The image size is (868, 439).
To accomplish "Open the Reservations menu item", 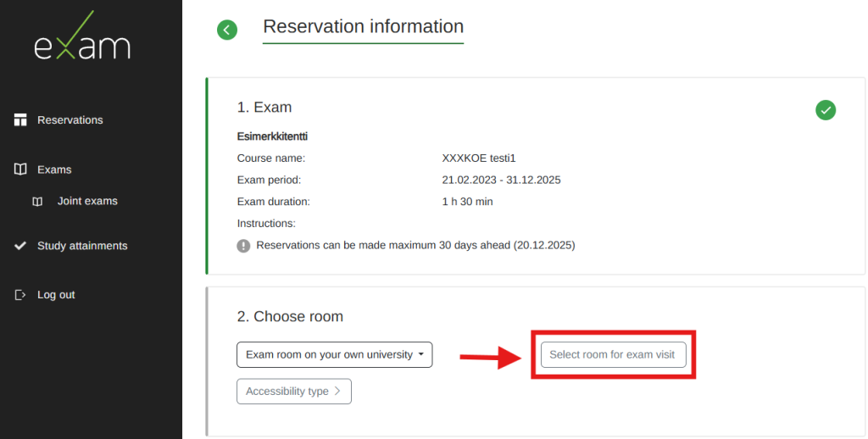I will [x=70, y=120].
